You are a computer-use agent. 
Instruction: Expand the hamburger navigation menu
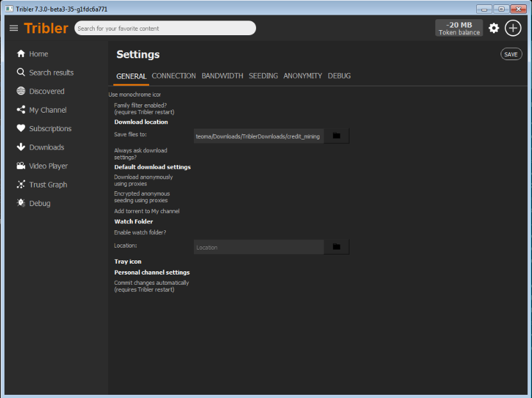pyautogui.click(x=13, y=28)
